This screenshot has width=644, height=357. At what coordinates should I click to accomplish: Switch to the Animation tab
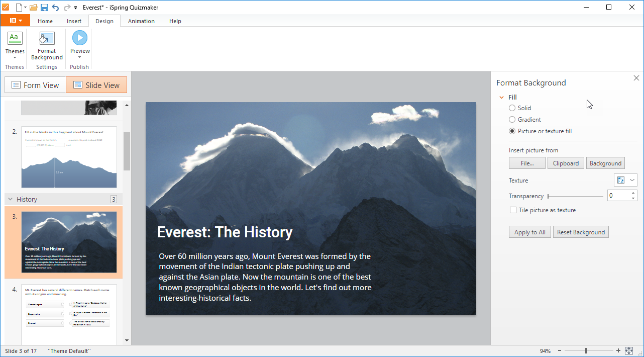click(x=141, y=21)
